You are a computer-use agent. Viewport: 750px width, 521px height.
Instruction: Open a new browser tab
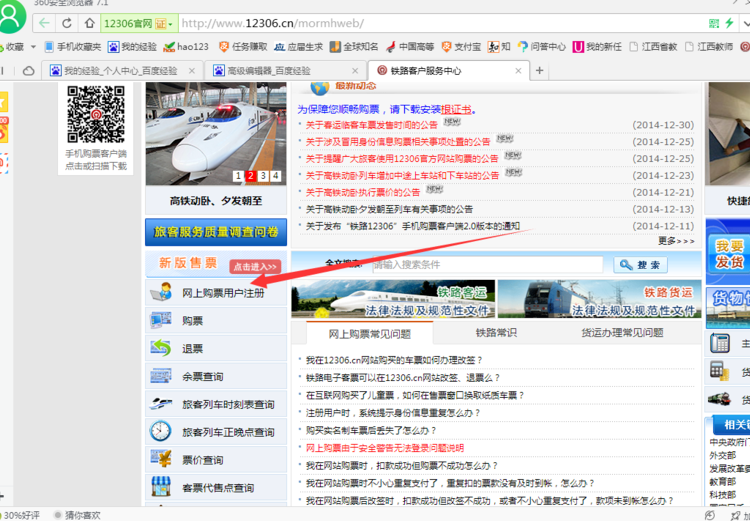pos(540,71)
